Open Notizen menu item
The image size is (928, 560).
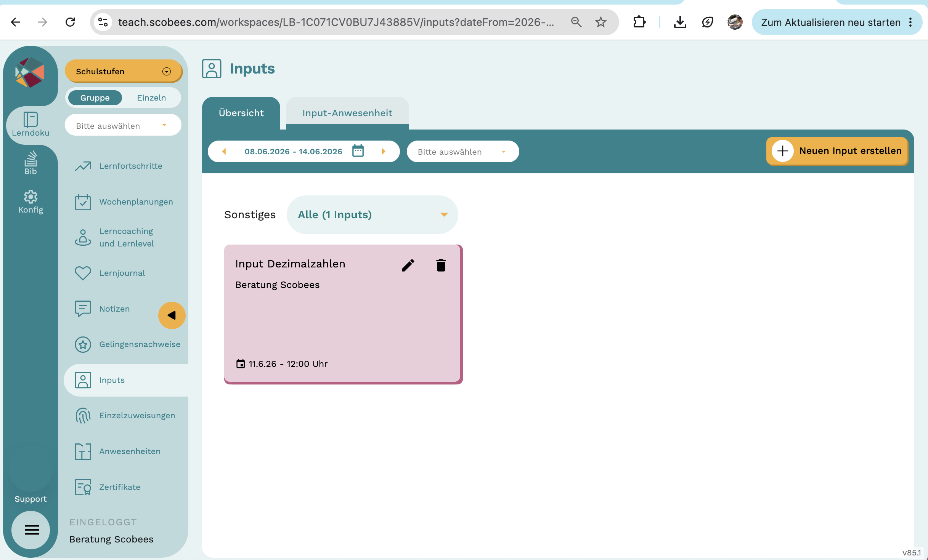coord(114,309)
